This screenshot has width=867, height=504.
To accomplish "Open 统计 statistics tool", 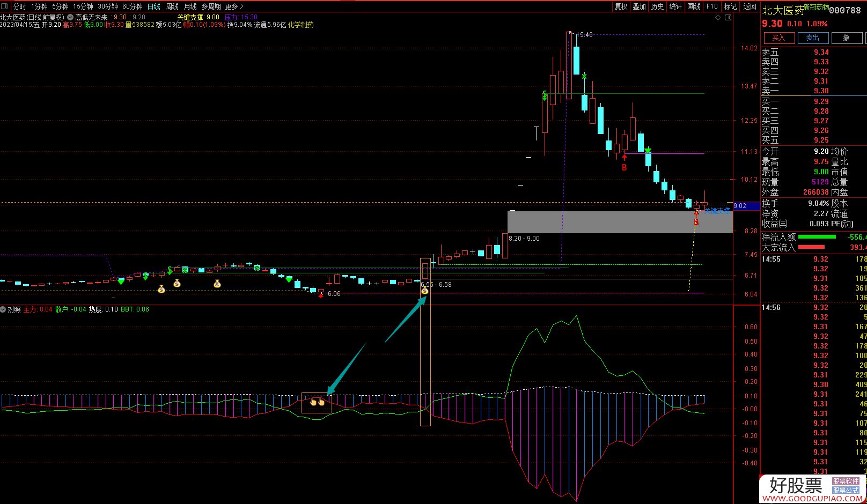I will tap(675, 6).
